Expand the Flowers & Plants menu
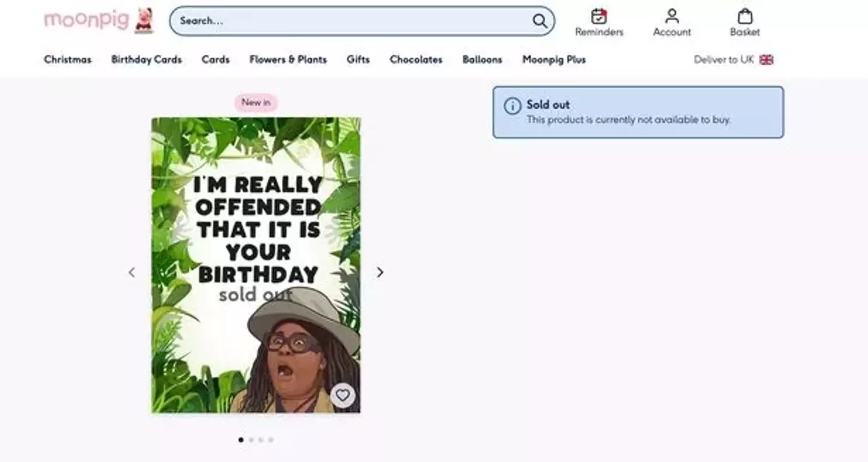 (288, 60)
